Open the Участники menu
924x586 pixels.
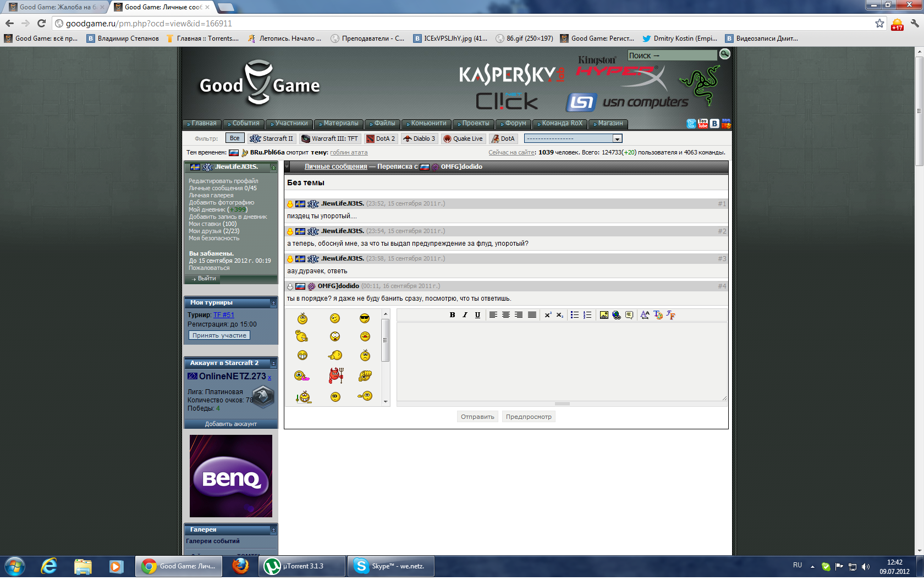pyautogui.click(x=289, y=124)
